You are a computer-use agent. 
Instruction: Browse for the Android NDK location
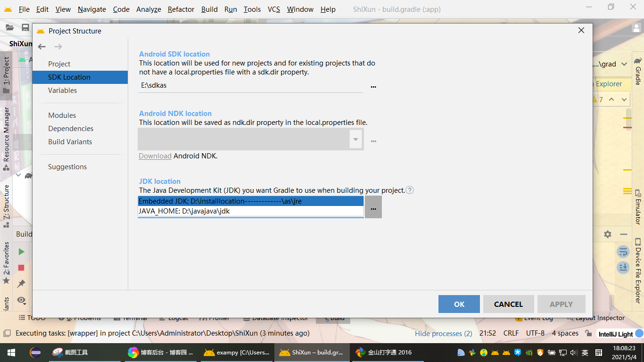[x=373, y=141]
